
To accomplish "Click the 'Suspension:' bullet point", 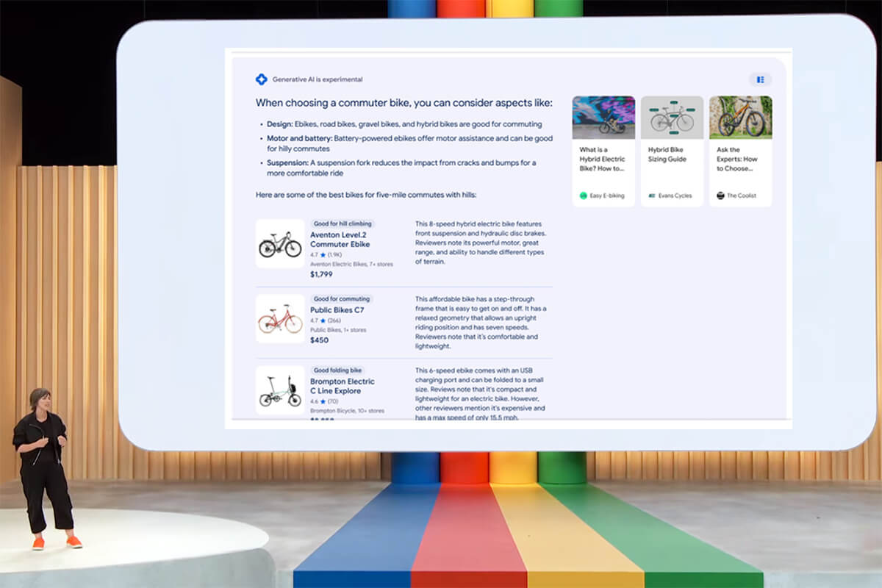I will coord(401,168).
